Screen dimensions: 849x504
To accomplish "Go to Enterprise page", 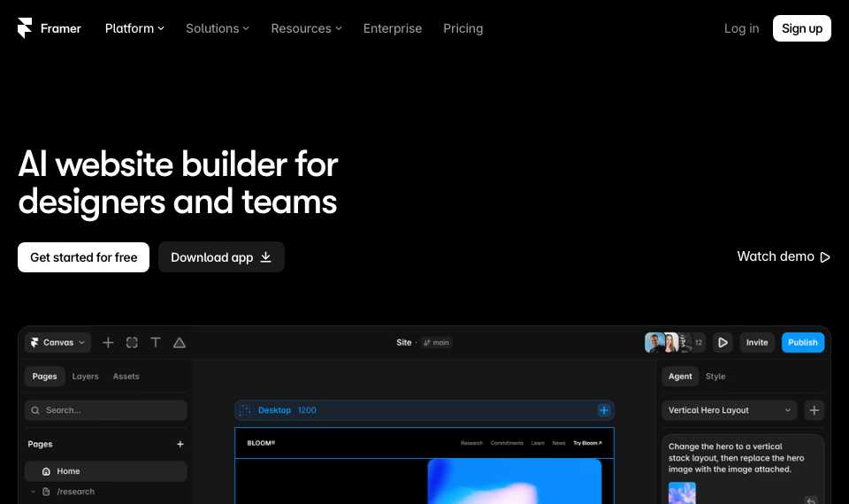I will pyautogui.click(x=393, y=28).
